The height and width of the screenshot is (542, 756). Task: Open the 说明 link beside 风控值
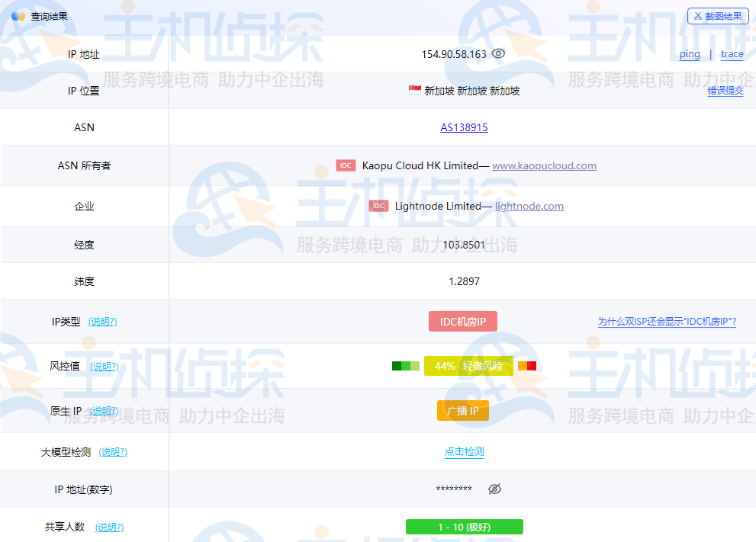pos(105,366)
